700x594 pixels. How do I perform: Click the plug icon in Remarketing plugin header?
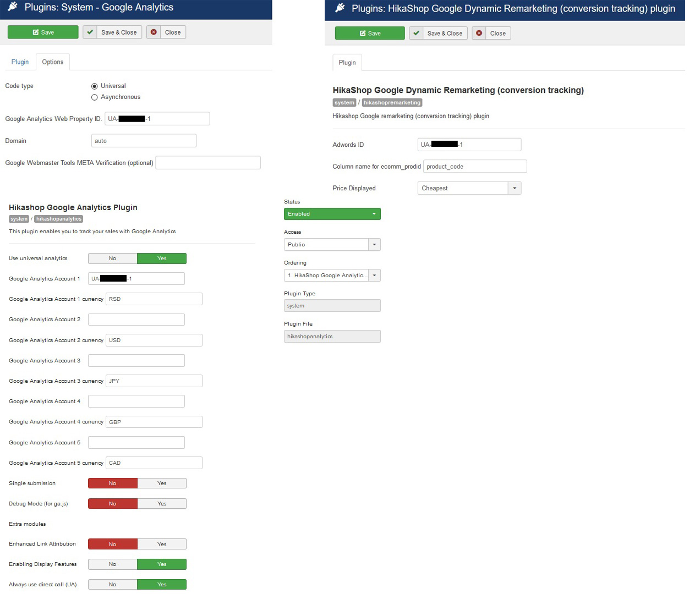340,8
